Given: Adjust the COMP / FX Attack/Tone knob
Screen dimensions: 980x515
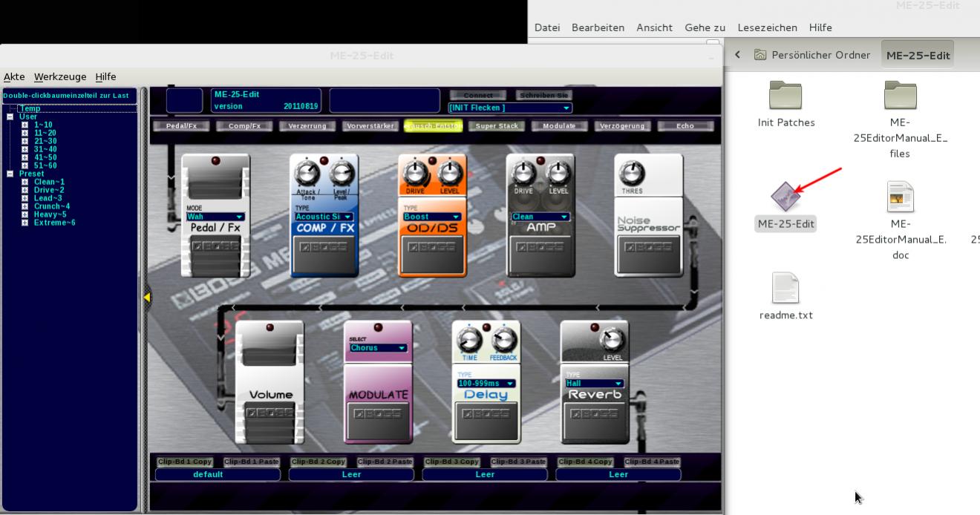Looking at the screenshot, I should tap(307, 174).
